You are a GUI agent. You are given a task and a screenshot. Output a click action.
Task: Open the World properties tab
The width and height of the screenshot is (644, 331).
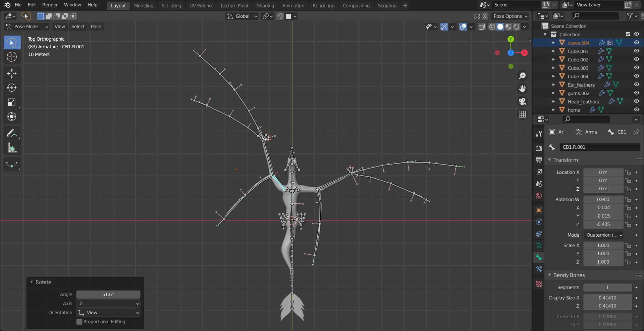[539, 195]
